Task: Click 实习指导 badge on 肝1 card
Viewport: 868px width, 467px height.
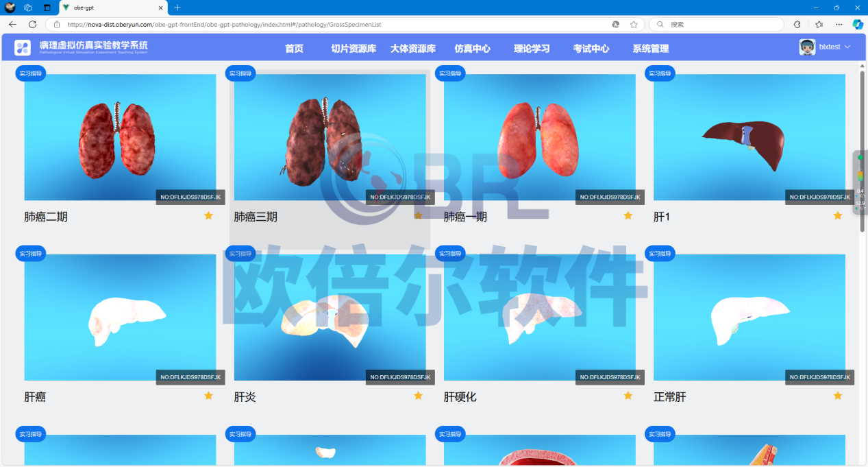Action: (660, 73)
